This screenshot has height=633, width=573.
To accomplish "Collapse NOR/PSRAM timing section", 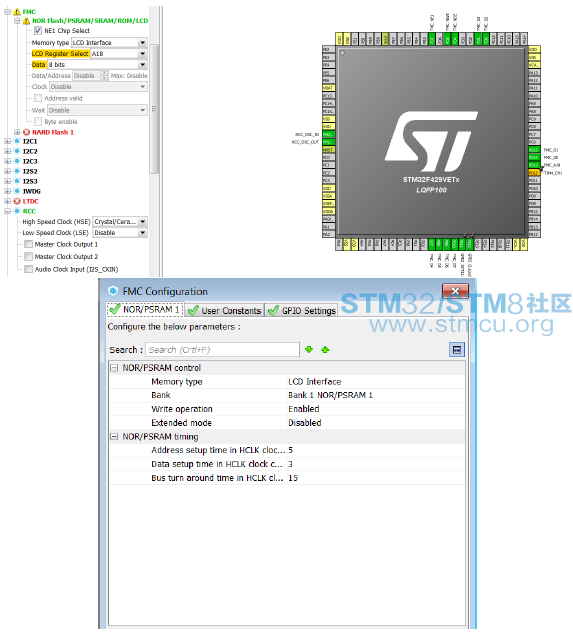I will (x=115, y=436).
